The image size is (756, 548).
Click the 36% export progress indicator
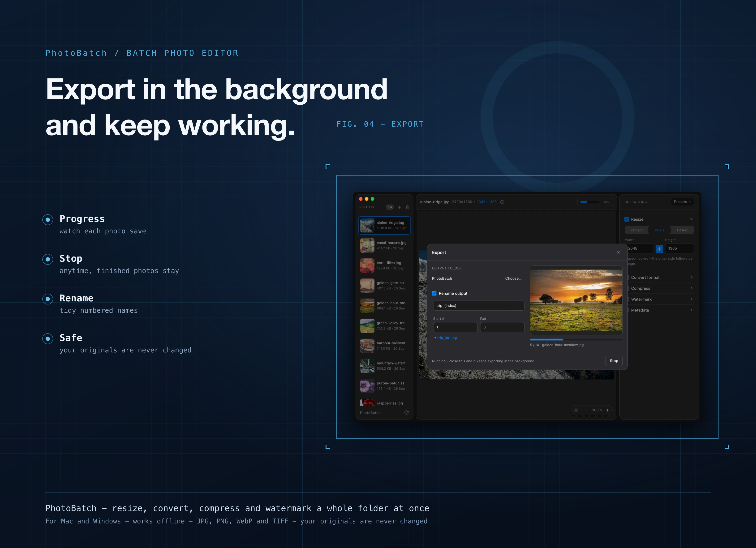tap(595, 202)
